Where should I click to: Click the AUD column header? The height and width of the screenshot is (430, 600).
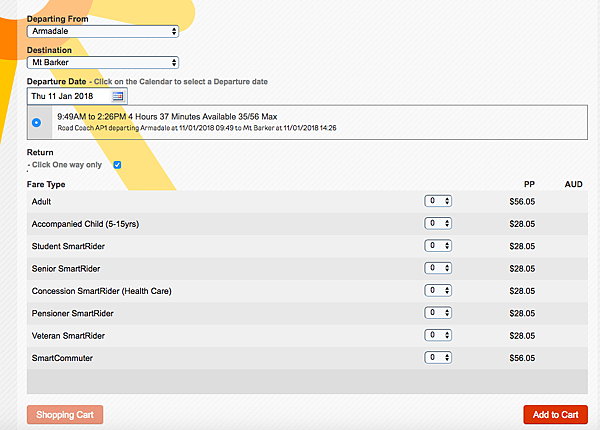point(574,184)
